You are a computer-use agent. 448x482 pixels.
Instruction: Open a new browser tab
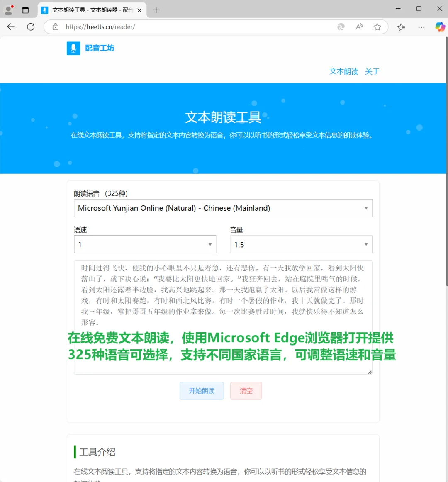[x=156, y=10]
